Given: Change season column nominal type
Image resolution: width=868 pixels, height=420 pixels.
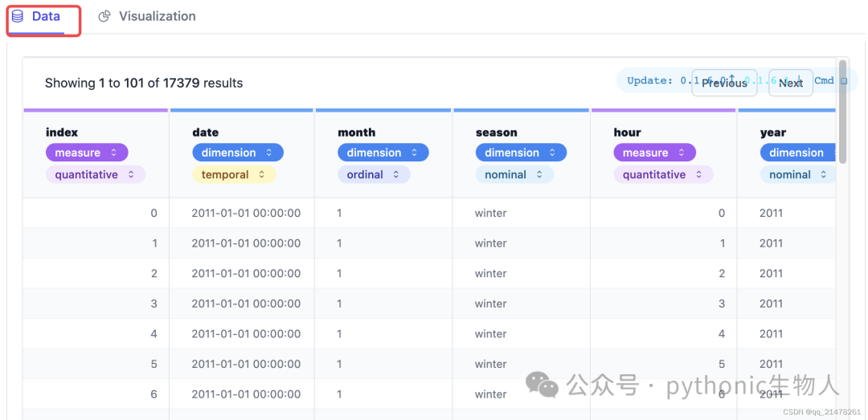Looking at the screenshot, I should (515, 174).
